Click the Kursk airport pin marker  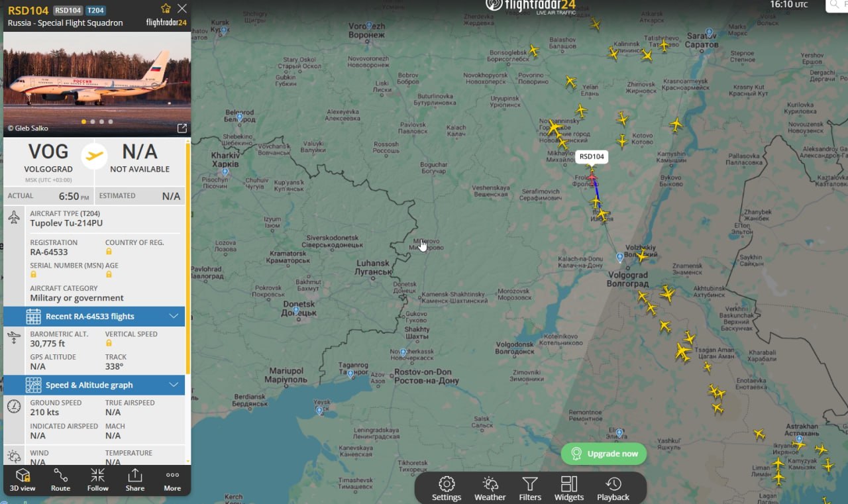(x=224, y=30)
